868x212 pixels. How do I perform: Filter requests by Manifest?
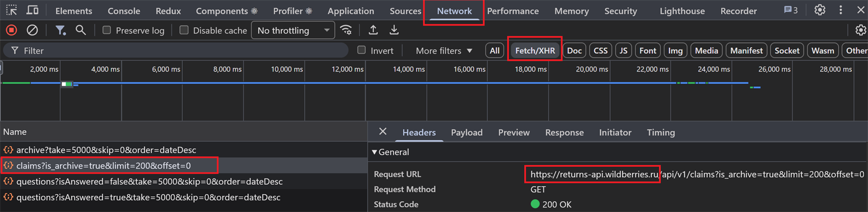(x=746, y=51)
